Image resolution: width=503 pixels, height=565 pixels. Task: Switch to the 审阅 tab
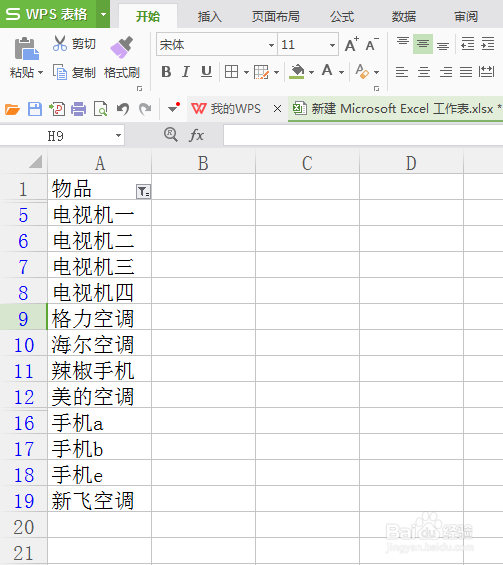pyautogui.click(x=466, y=16)
